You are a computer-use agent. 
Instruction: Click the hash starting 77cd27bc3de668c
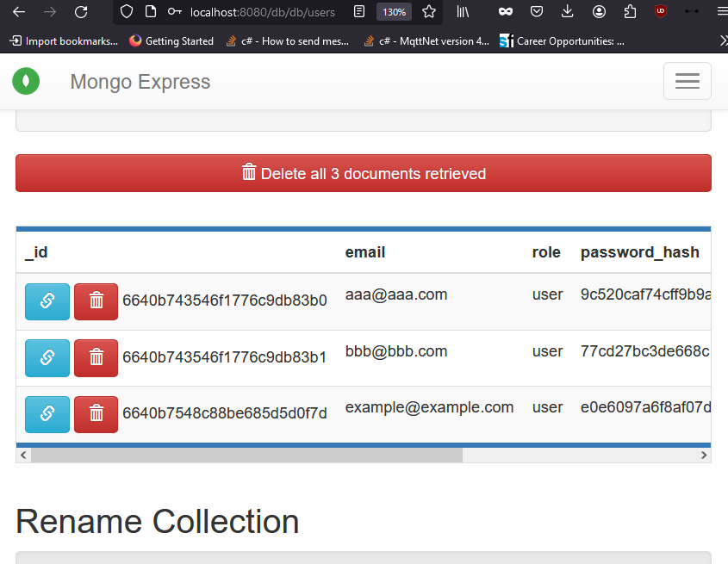click(x=645, y=351)
